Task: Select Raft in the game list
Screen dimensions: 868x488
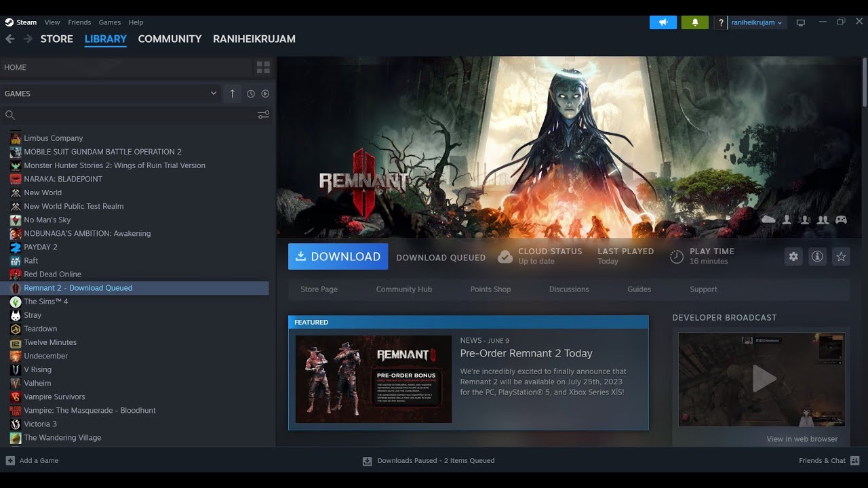Action: (x=31, y=260)
